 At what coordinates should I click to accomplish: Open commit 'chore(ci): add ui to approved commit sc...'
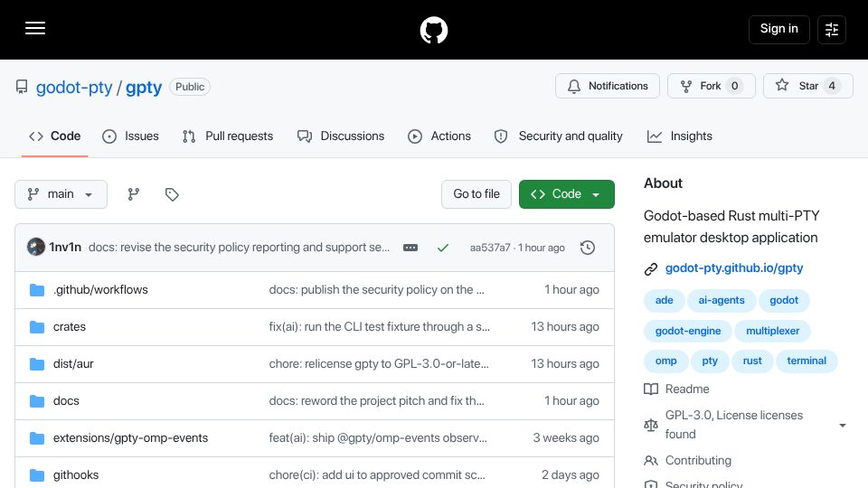[377, 475]
